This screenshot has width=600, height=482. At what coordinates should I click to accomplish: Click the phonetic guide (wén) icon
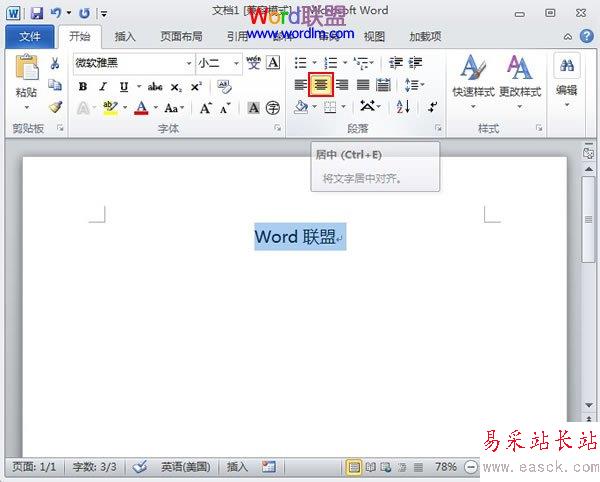253,63
